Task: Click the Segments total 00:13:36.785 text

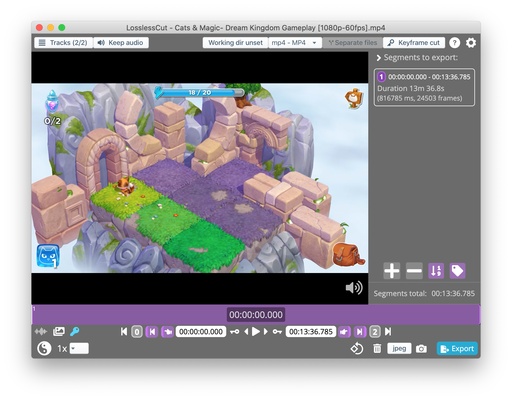Action: pyautogui.click(x=424, y=293)
